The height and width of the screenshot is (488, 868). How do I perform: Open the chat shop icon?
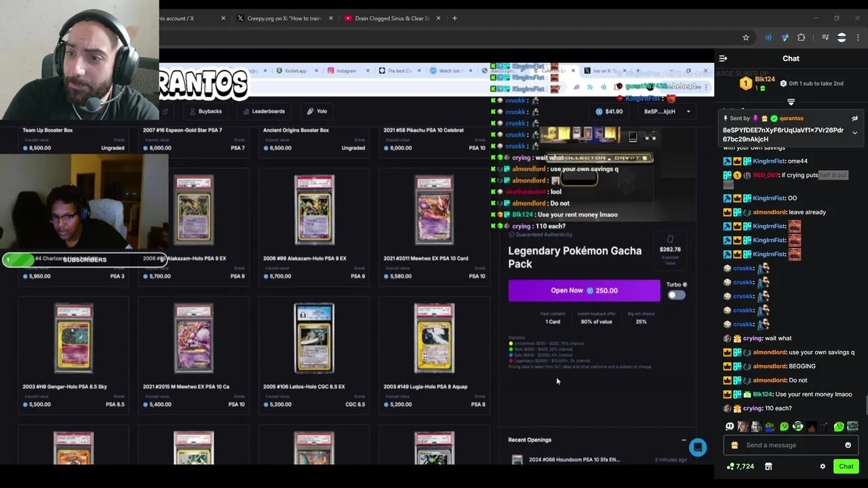pos(768,466)
